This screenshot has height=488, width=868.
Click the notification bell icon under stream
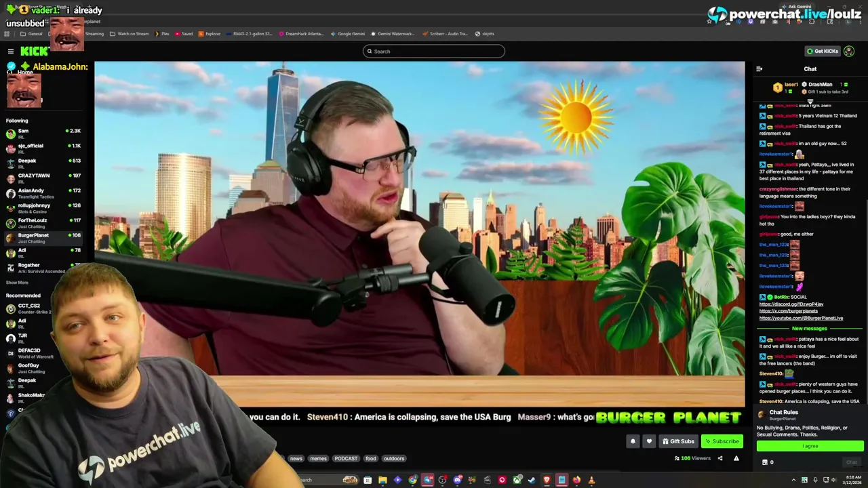[x=633, y=441]
